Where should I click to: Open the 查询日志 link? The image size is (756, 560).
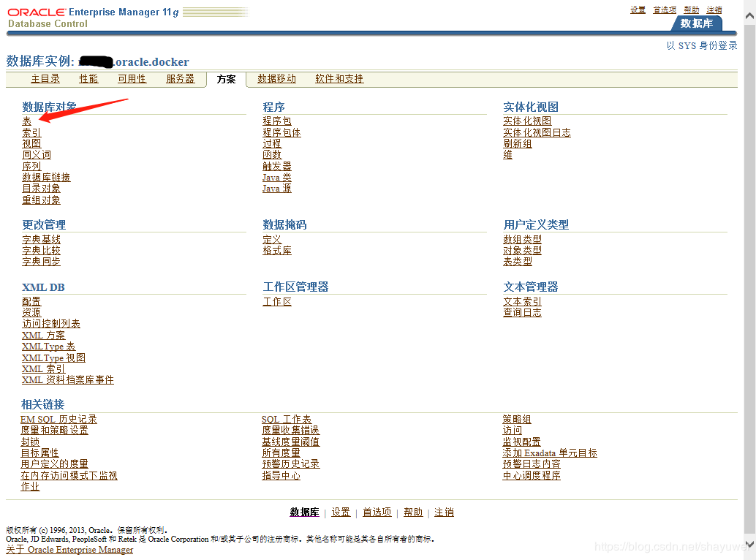point(522,313)
